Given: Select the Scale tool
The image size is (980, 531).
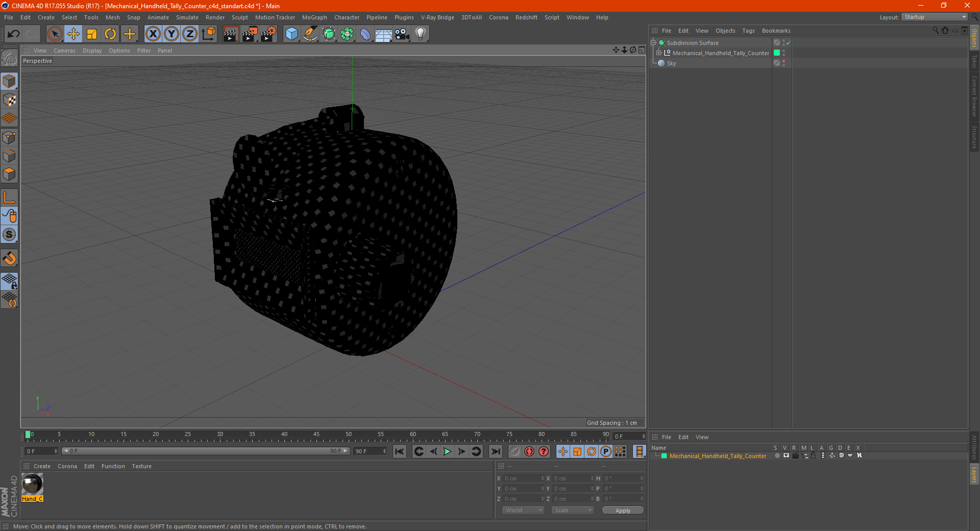Looking at the screenshot, I should [x=92, y=34].
